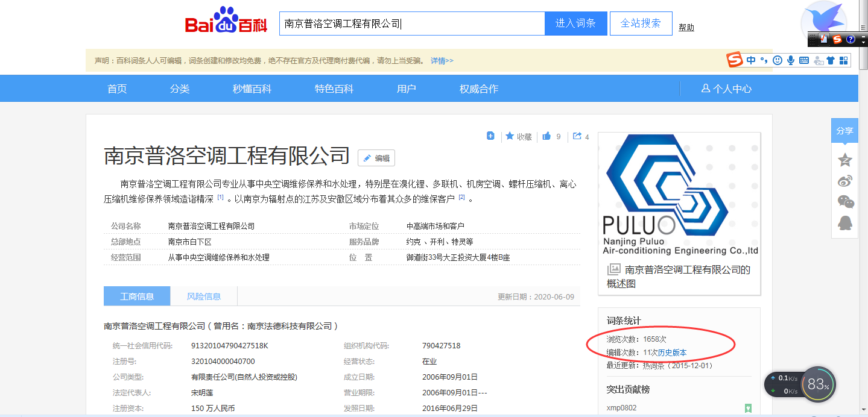Open the Sogou toolbox grid icon
The width and height of the screenshot is (868, 417).
(844, 60)
